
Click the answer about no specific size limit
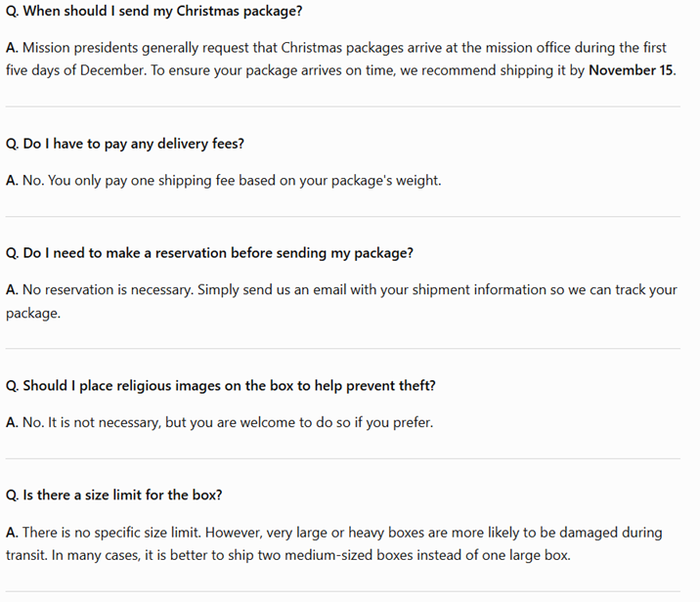click(334, 543)
